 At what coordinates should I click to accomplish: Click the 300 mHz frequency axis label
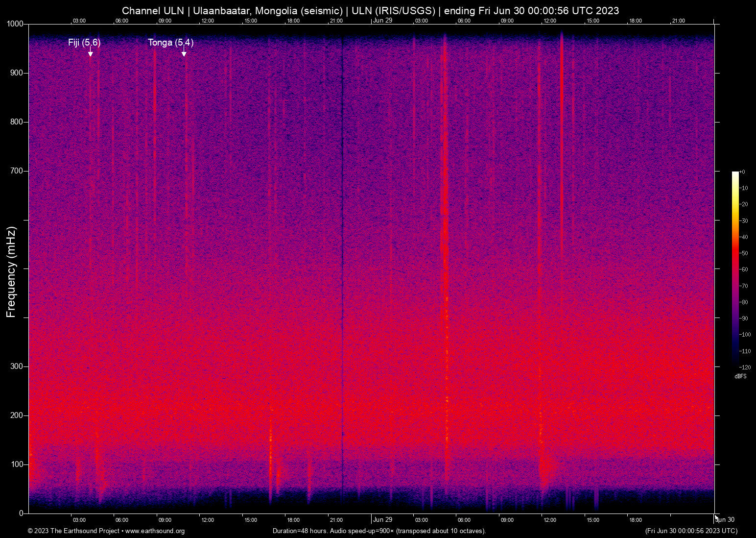(17, 367)
